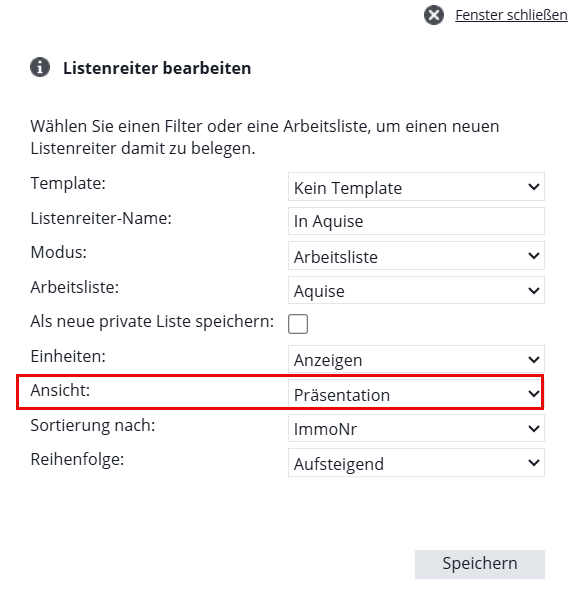Click the chevron arrow of the Template dropdown
Image resolution: width=577 pixels, height=604 pixels.
click(x=533, y=187)
